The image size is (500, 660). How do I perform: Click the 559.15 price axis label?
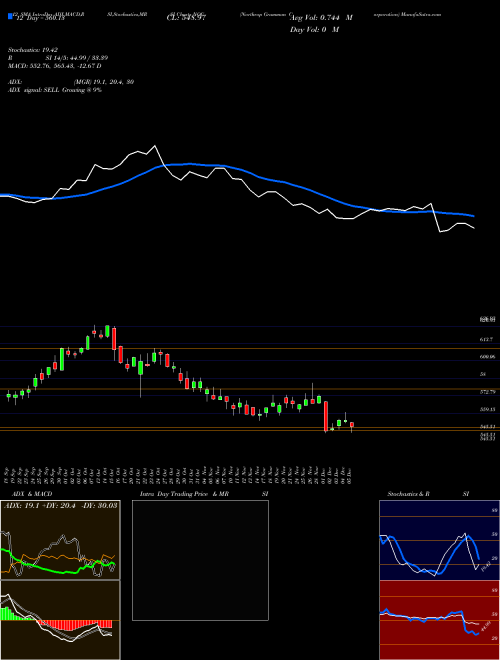(x=488, y=409)
